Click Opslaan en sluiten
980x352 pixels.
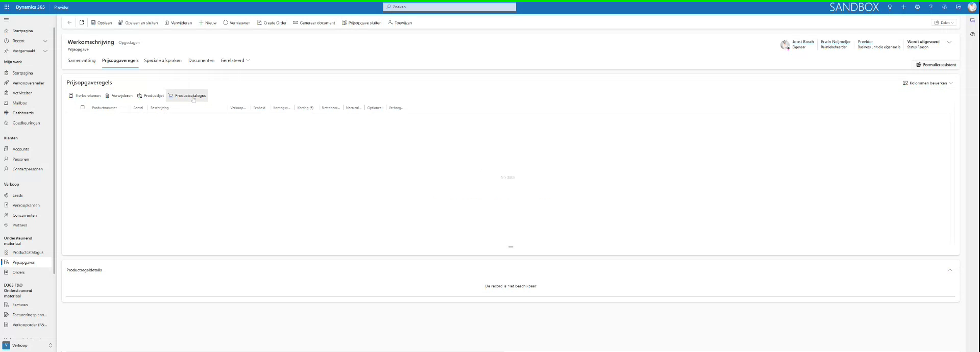point(138,23)
